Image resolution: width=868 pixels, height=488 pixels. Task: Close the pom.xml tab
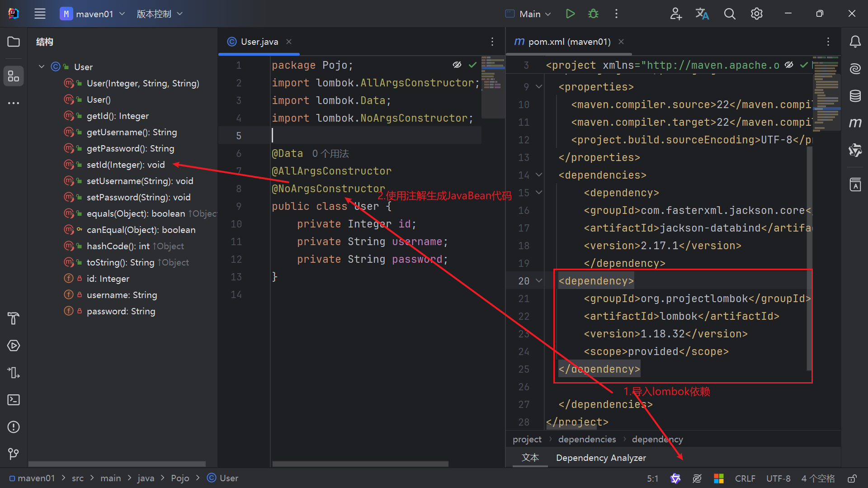tap(621, 42)
